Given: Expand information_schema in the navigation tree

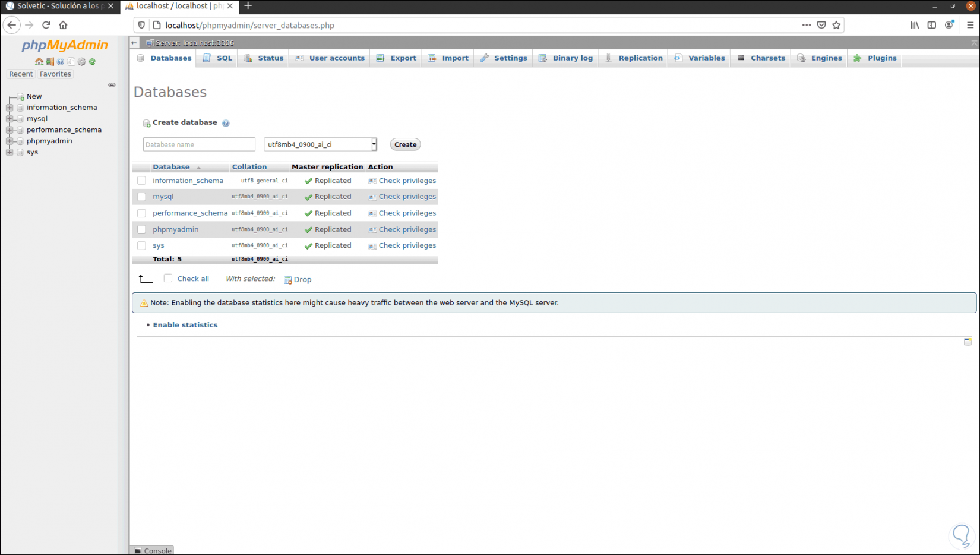Looking at the screenshot, I should click(10, 108).
